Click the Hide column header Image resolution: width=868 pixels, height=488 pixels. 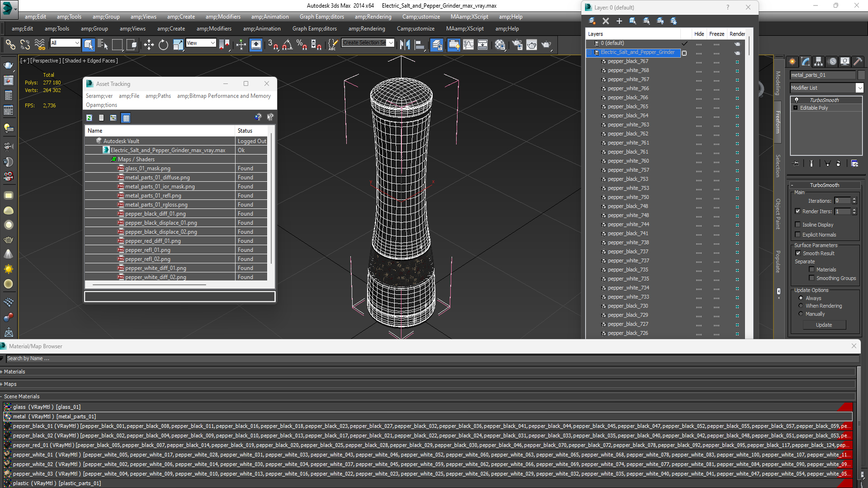click(x=699, y=34)
